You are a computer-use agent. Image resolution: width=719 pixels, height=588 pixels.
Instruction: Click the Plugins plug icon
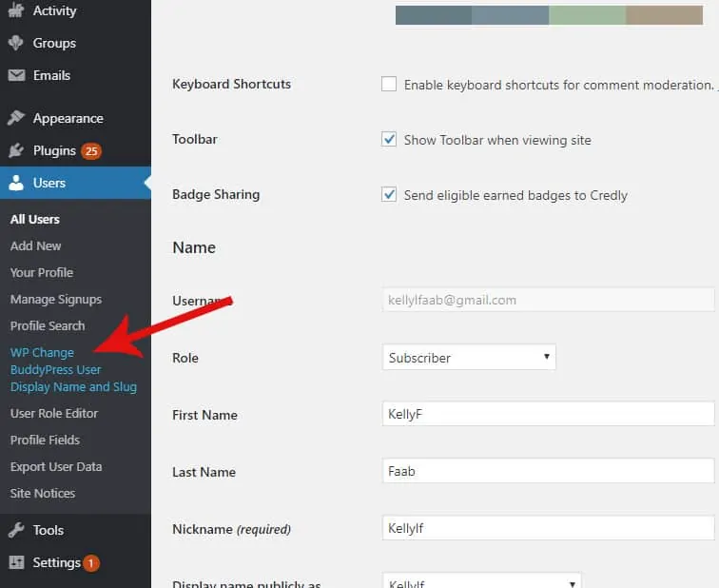pyautogui.click(x=16, y=150)
